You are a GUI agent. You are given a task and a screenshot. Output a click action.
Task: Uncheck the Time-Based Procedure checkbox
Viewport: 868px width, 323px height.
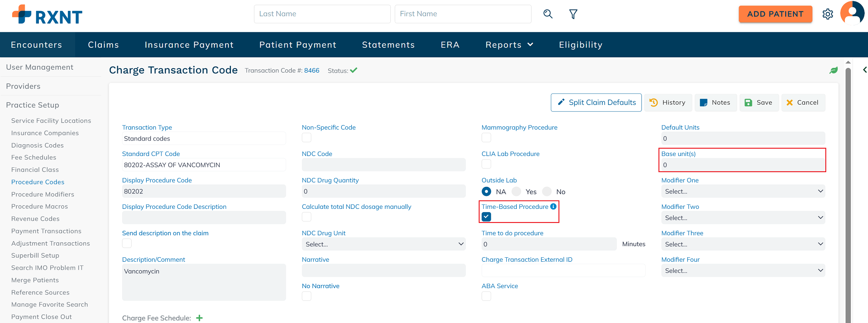coord(486,217)
